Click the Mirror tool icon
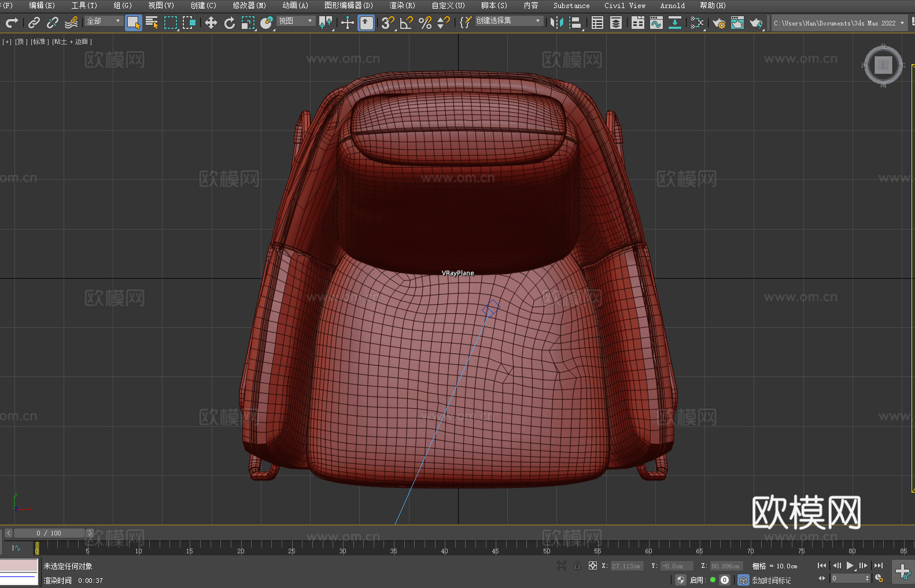 click(557, 23)
